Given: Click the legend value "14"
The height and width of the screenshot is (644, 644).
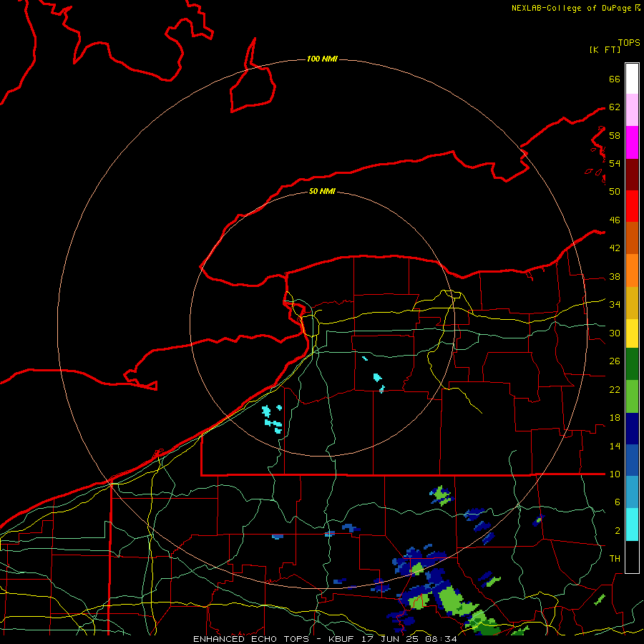Looking at the screenshot, I should (615, 446).
